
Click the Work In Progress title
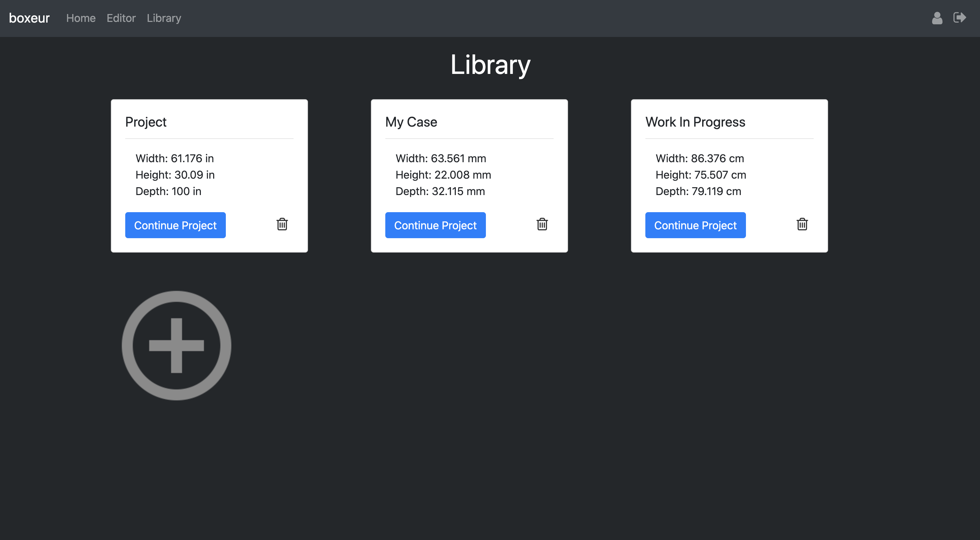695,122
